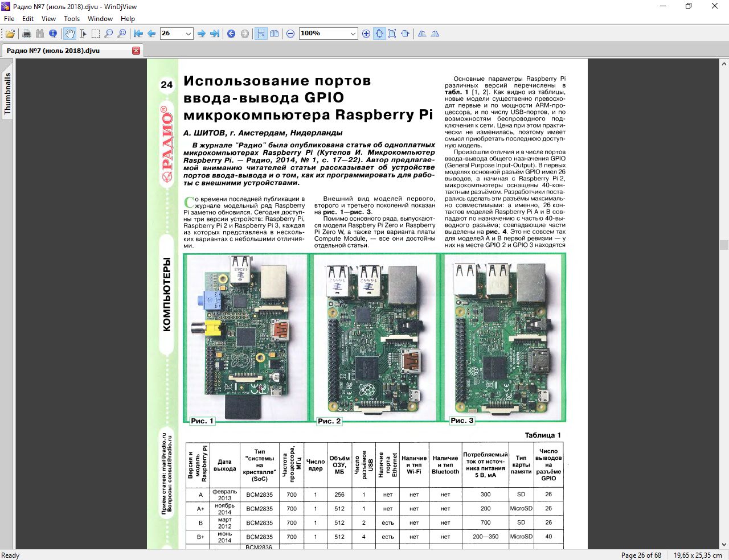
Task: Navigate forward with the grey round arrow
Action: click(x=245, y=34)
